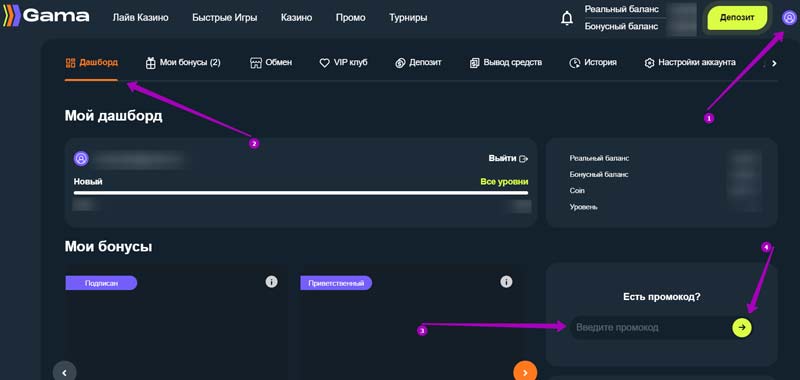Open the VIP клуб tab

click(x=343, y=63)
